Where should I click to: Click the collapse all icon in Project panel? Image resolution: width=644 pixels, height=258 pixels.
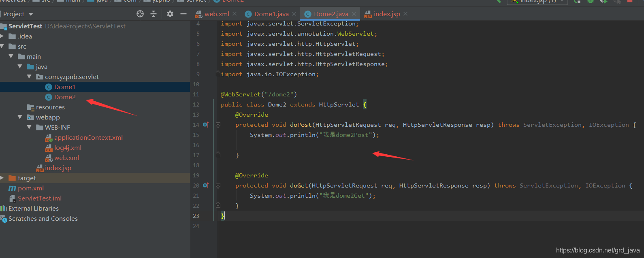click(154, 14)
